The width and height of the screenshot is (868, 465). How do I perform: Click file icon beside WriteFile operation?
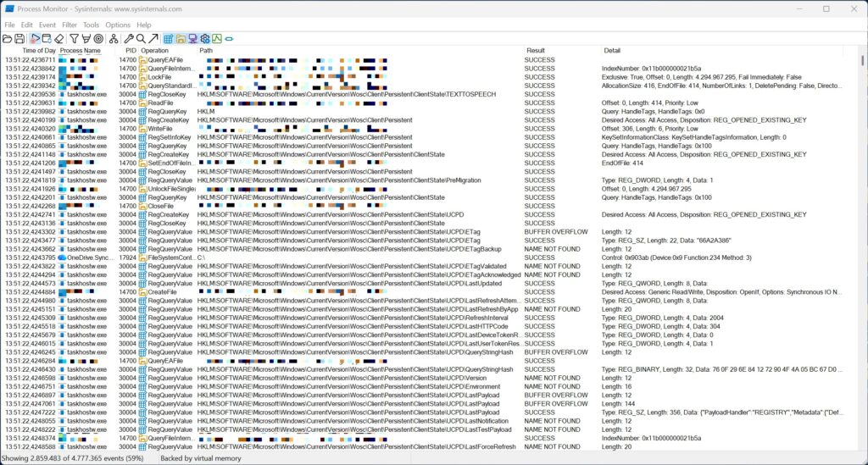click(142, 129)
